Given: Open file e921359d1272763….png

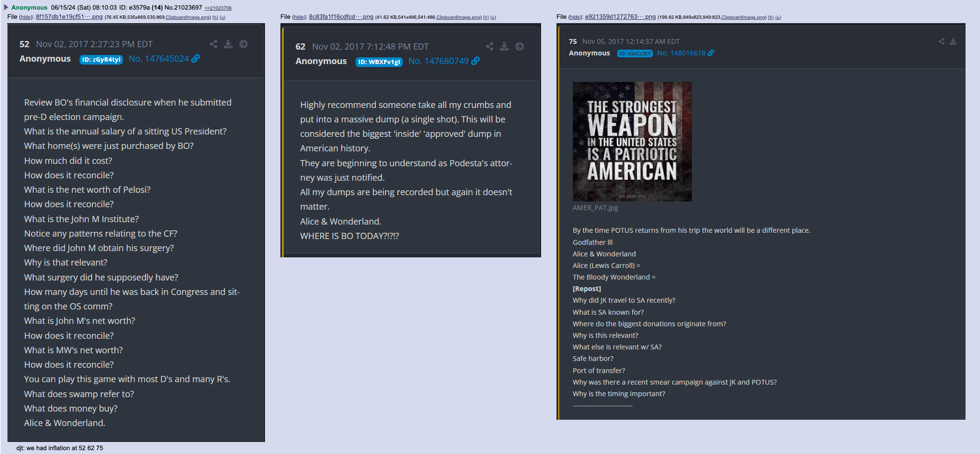Looking at the screenshot, I should tap(620, 17).
